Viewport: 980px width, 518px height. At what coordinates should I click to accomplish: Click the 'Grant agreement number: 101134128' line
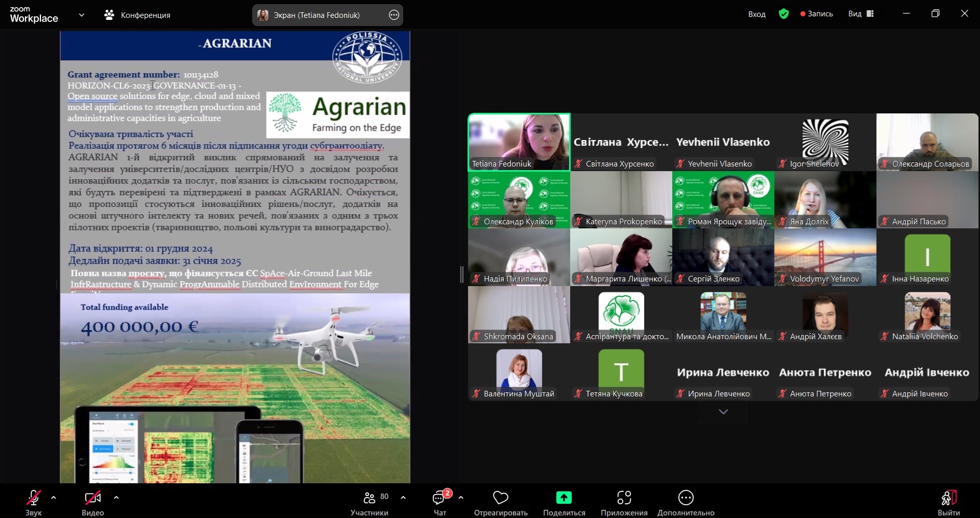coord(143,75)
